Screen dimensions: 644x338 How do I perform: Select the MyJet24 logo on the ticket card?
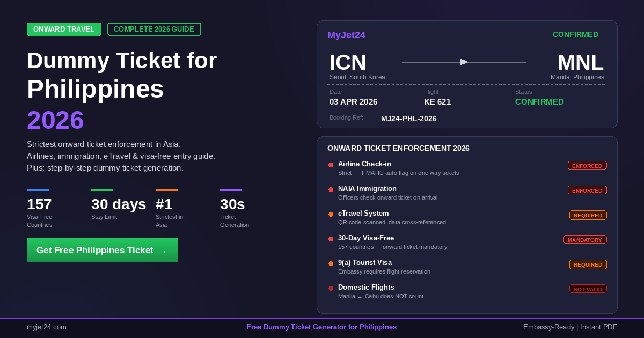click(x=346, y=35)
